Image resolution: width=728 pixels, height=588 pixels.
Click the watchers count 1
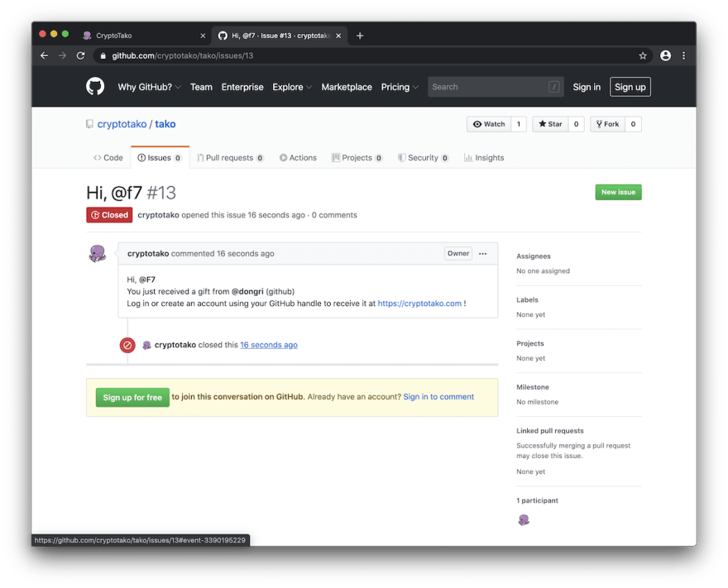[x=519, y=124]
